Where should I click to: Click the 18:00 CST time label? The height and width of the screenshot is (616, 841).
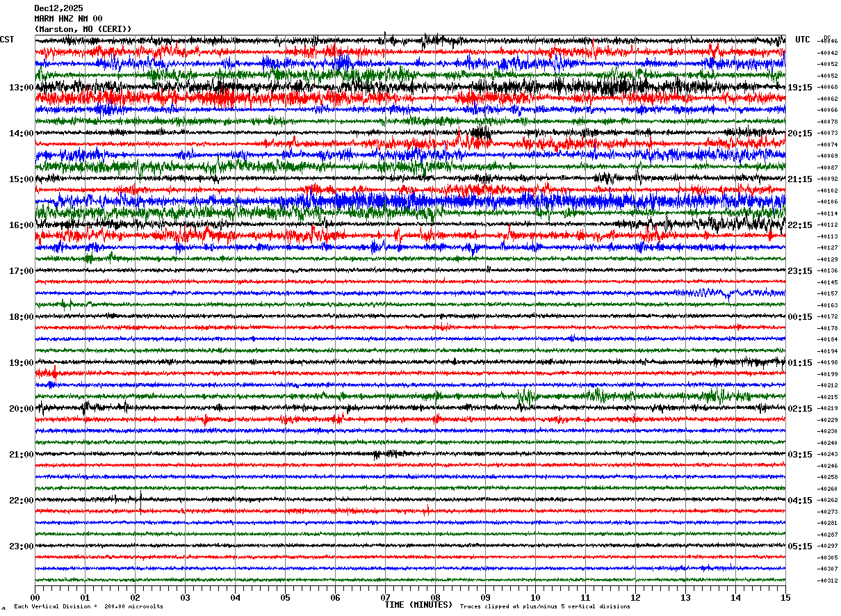point(21,317)
